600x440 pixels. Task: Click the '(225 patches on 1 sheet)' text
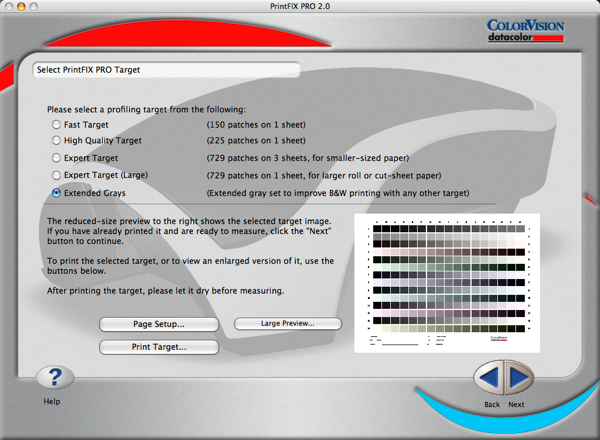coord(256,140)
